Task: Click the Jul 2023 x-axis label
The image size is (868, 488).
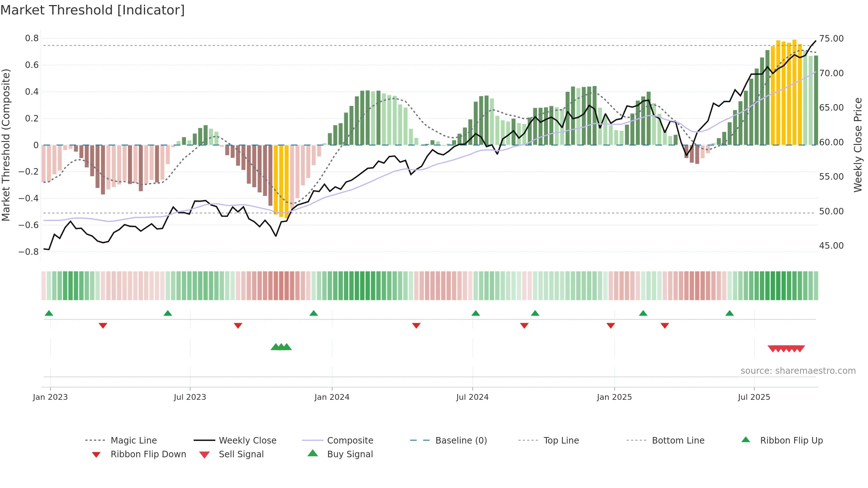Action: (x=190, y=397)
